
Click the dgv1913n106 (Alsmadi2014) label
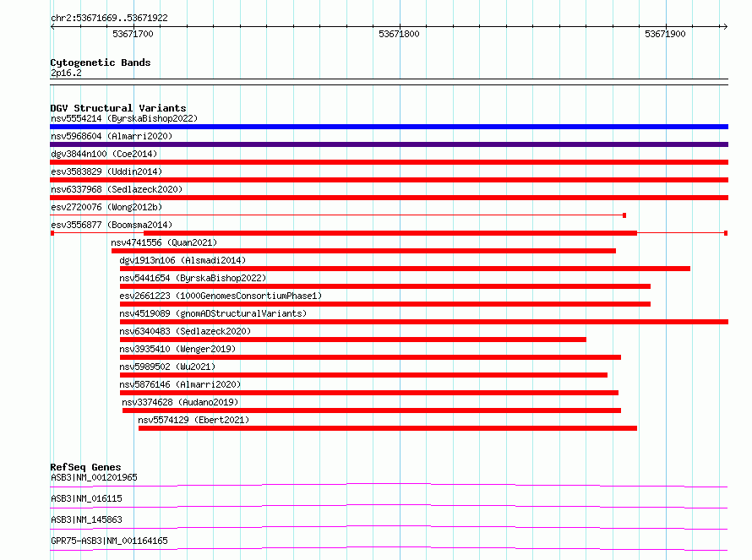(x=183, y=260)
